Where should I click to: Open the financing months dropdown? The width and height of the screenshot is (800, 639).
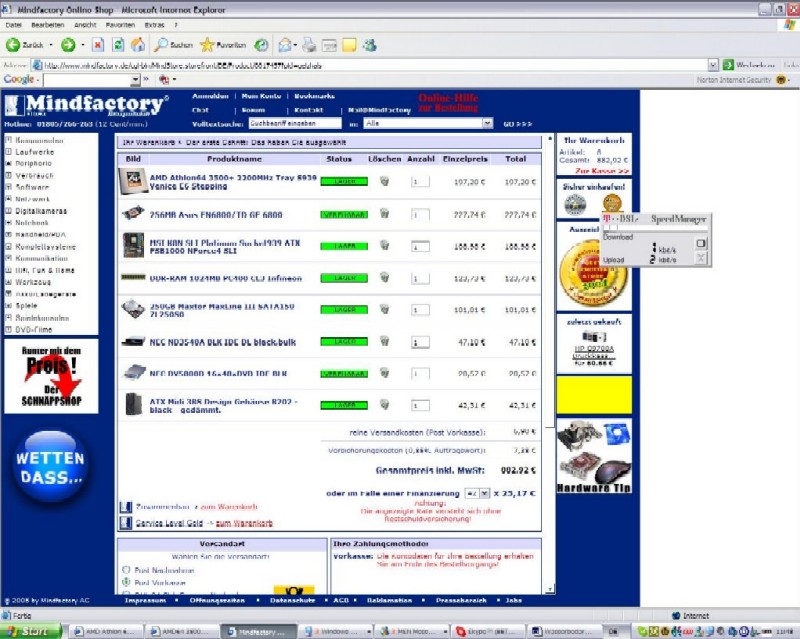484,493
